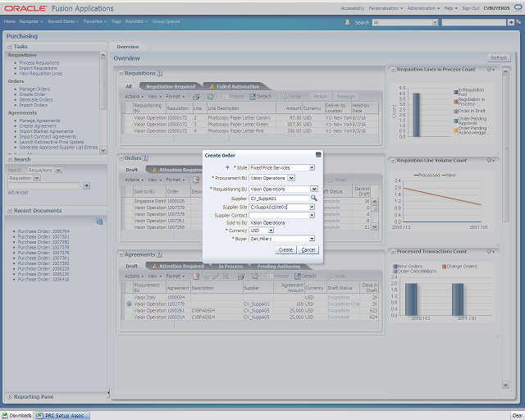
Task: Open the global search All dropdown
Action: [435, 22]
